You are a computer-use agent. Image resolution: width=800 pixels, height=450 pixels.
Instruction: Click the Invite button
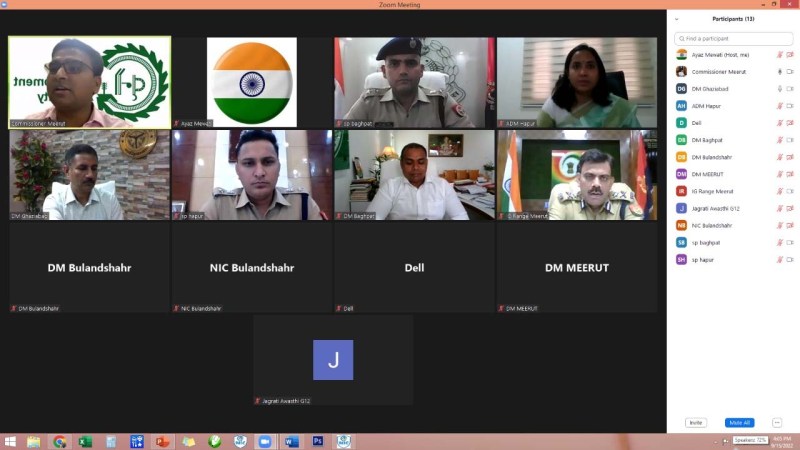pyautogui.click(x=696, y=423)
